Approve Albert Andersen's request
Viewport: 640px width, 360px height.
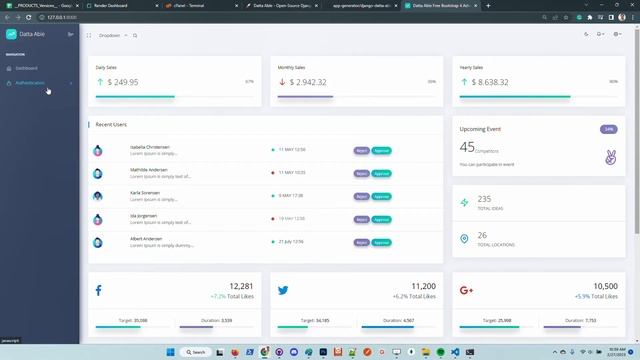pyautogui.click(x=381, y=242)
